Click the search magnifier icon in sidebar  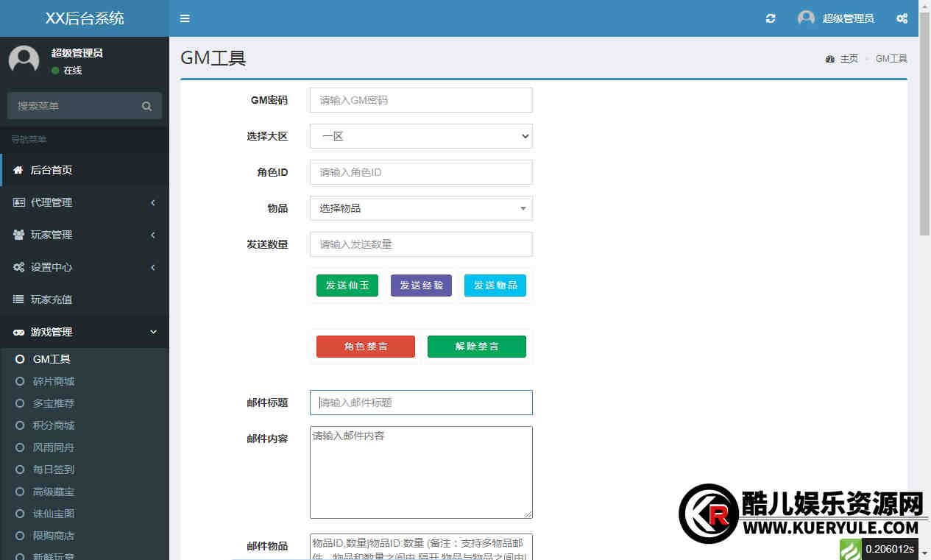tap(146, 106)
